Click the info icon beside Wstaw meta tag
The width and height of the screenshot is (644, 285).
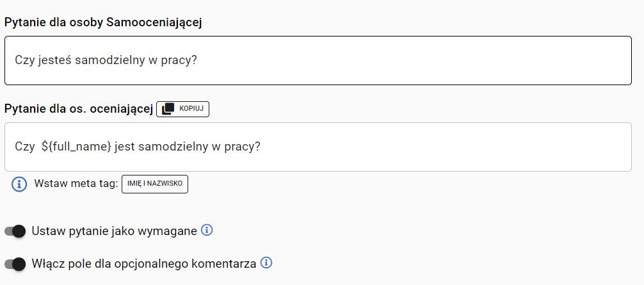point(19,184)
